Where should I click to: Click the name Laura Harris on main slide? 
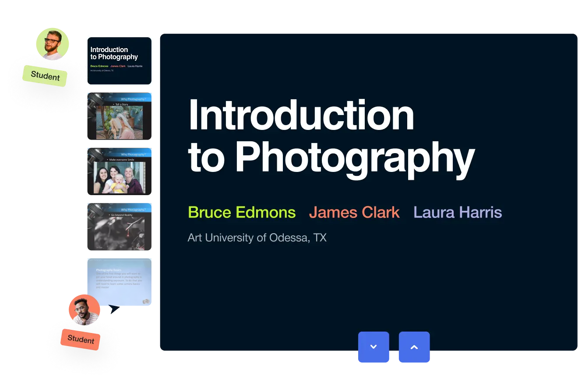point(457,213)
